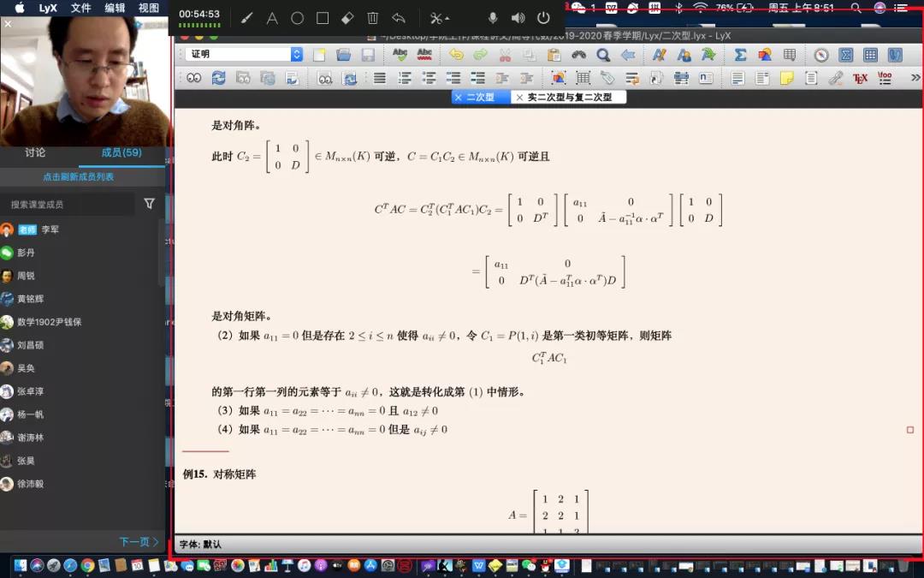
Task: Open a document with folder icon
Action: (x=344, y=55)
